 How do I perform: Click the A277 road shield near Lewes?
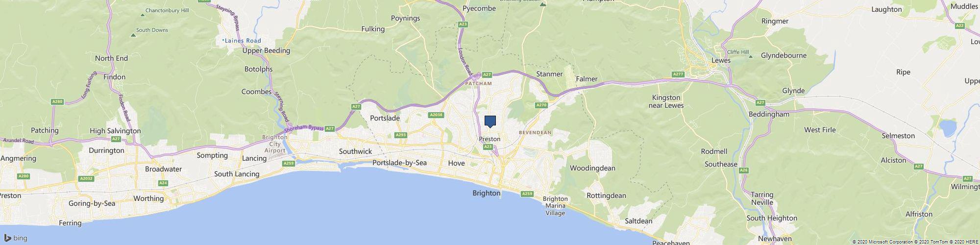pyautogui.click(x=678, y=74)
